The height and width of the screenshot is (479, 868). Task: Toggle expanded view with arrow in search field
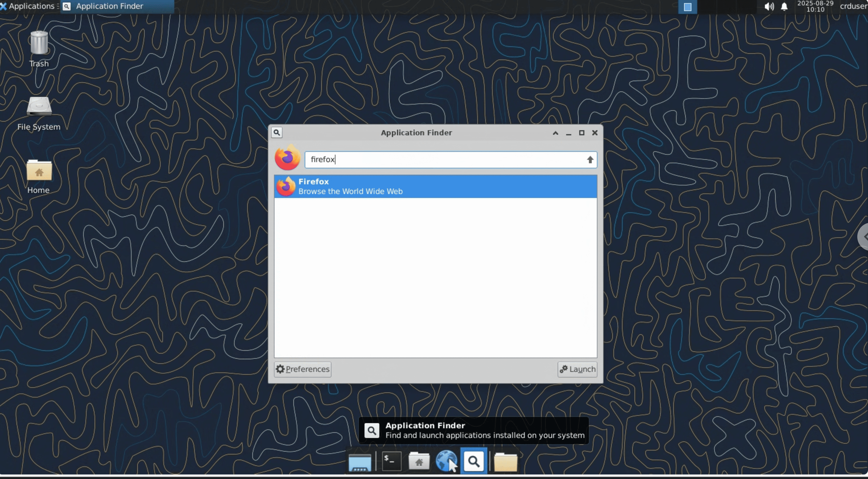pos(590,160)
